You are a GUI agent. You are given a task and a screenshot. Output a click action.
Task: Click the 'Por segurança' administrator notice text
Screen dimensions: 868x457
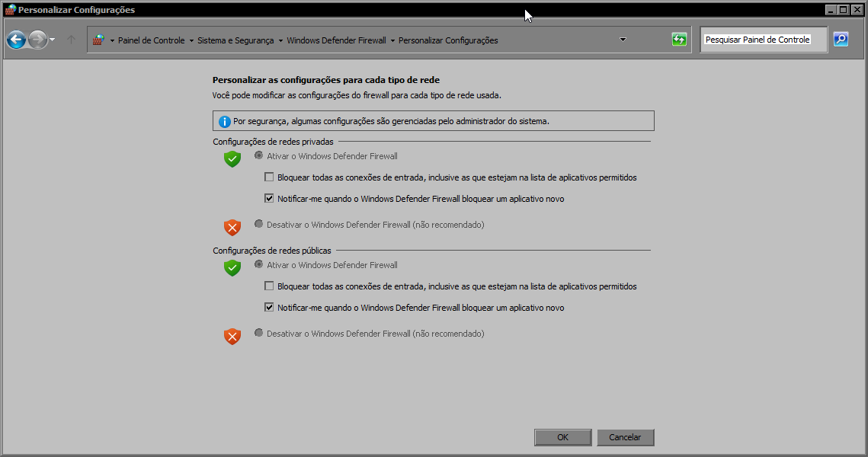[391, 121]
